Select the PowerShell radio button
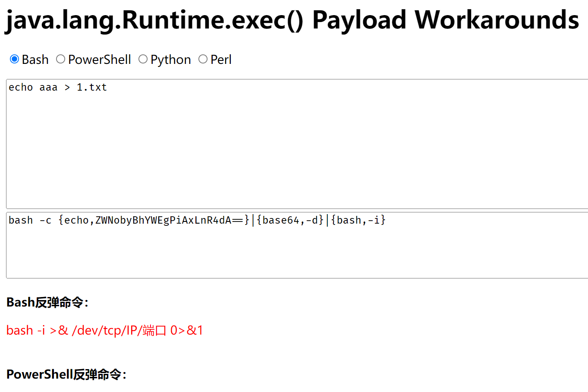 61,59
